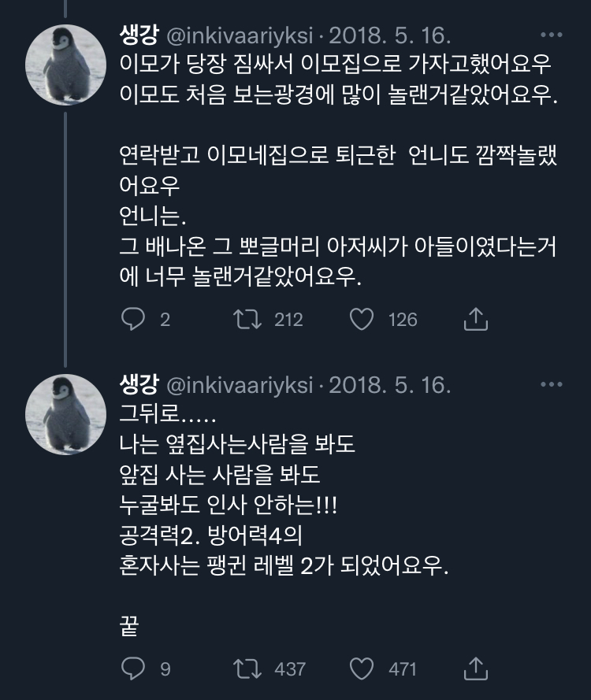
Task: Open @inkivaariyksi handle on the 그뒤로 tweet
Action: pyautogui.click(x=240, y=386)
